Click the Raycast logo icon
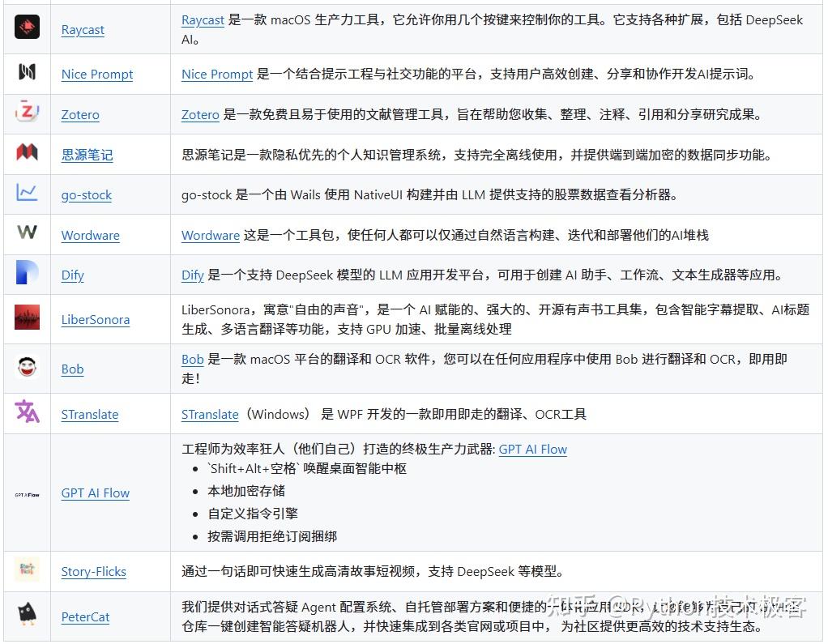 (x=27, y=27)
